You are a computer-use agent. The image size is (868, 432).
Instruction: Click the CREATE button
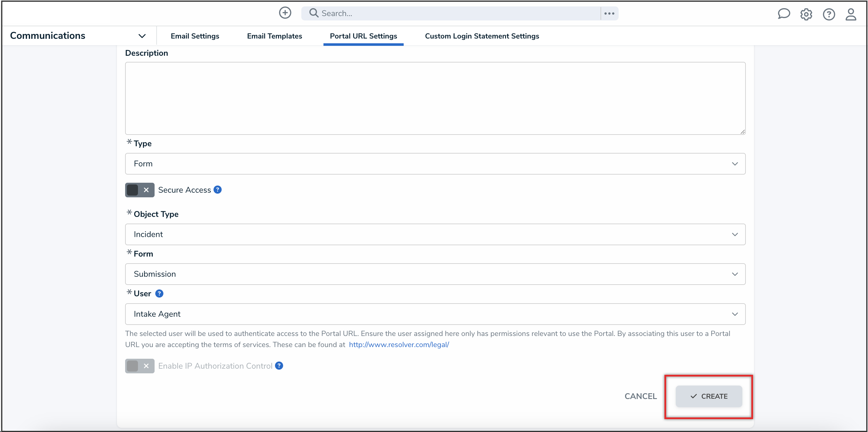pos(709,396)
